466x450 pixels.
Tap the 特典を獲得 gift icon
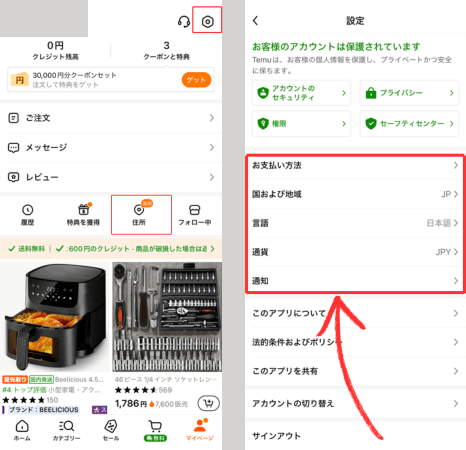click(x=83, y=210)
